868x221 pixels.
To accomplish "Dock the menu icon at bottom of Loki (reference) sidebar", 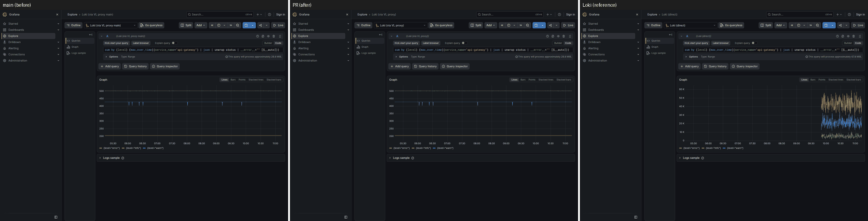I will click(636, 217).
